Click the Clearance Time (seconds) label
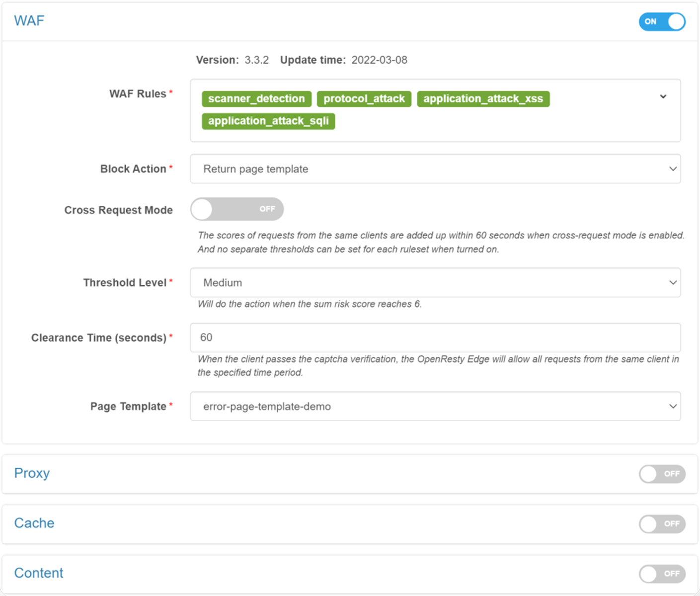Image resolution: width=700 pixels, height=596 pixels. point(99,338)
